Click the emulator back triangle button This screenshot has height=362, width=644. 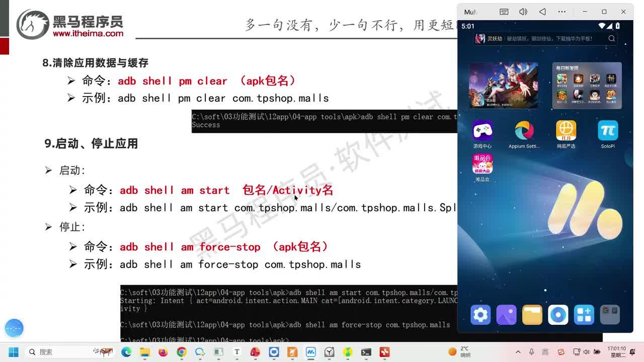tap(542, 12)
